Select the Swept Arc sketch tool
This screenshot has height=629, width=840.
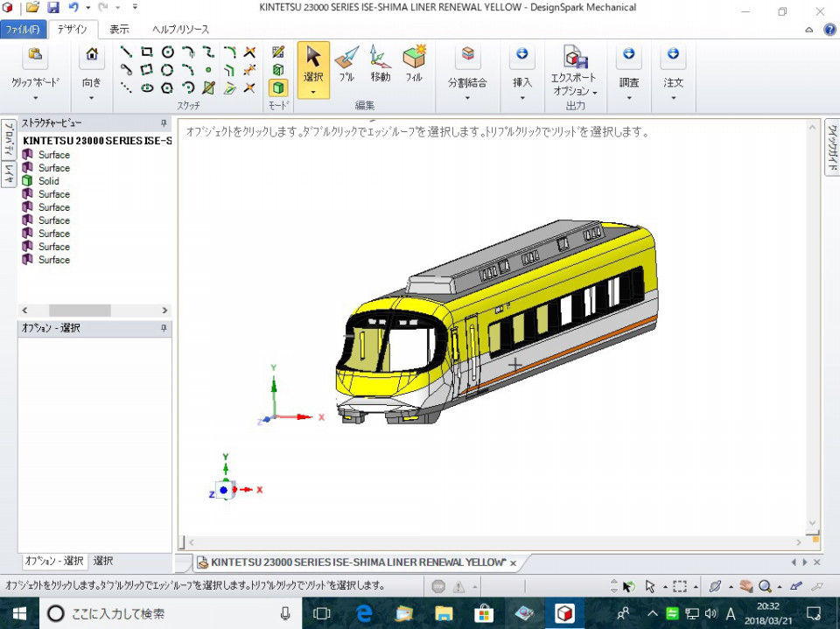click(x=188, y=70)
